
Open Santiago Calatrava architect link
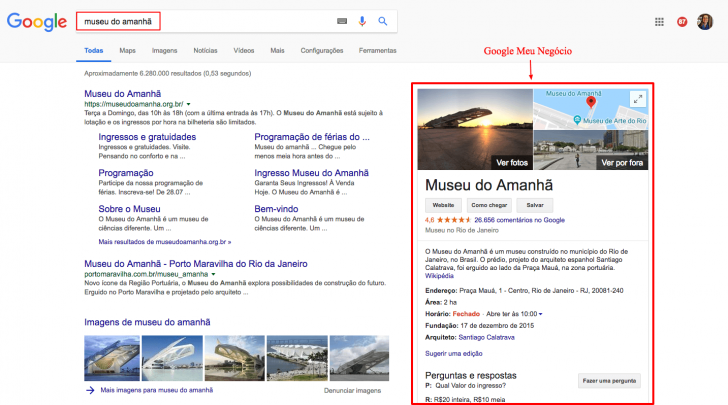(487, 338)
